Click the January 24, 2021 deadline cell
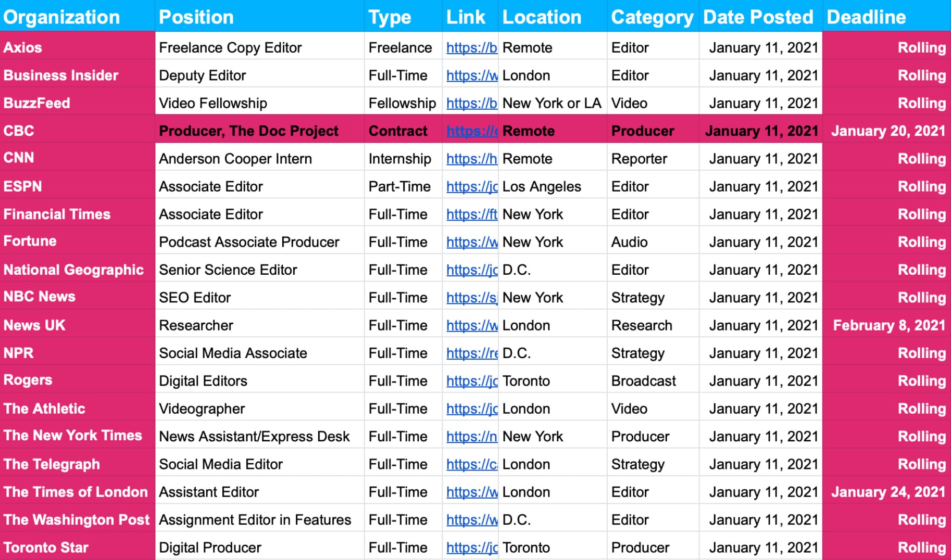951x560 pixels. [x=887, y=492]
